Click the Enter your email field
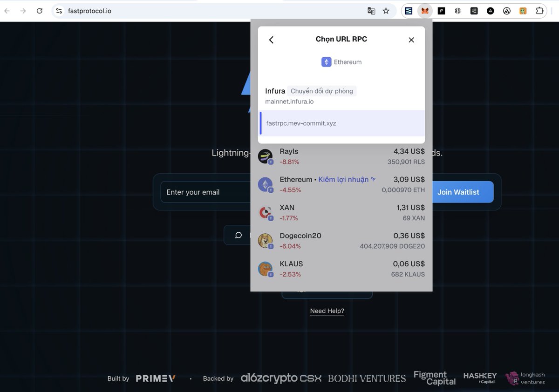This screenshot has height=392, width=559. click(206, 192)
